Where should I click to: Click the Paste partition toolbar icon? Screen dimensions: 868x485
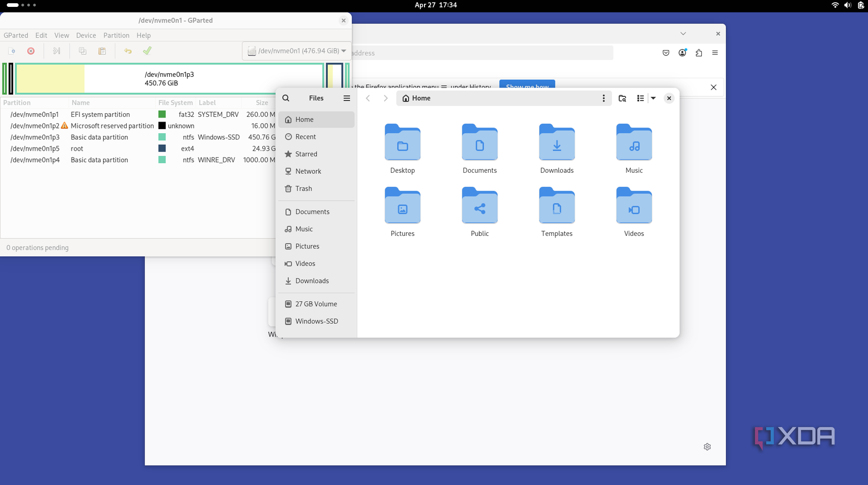(102, 51)
